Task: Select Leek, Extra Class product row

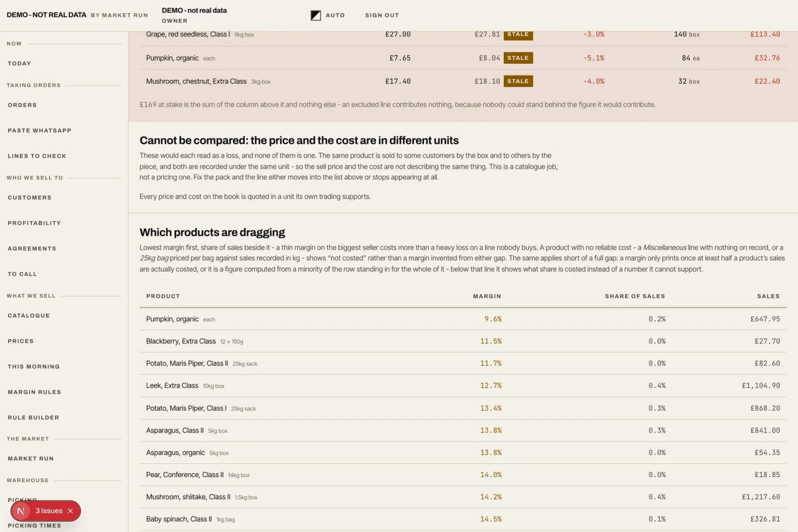Action: click(x=463, y=386)
